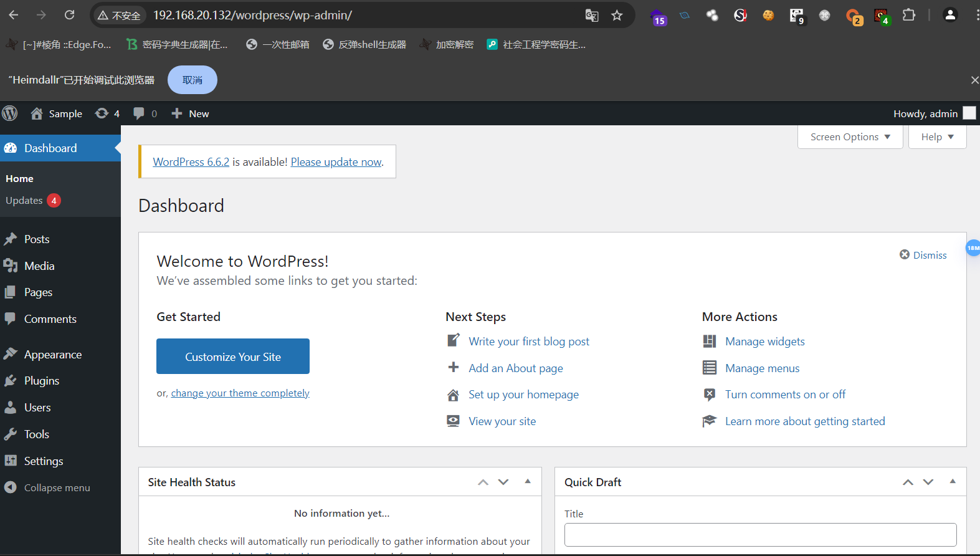The width and height of the screenshot is (980, 556).
Task: Click the Please update now link
Action: pos(336,162)
